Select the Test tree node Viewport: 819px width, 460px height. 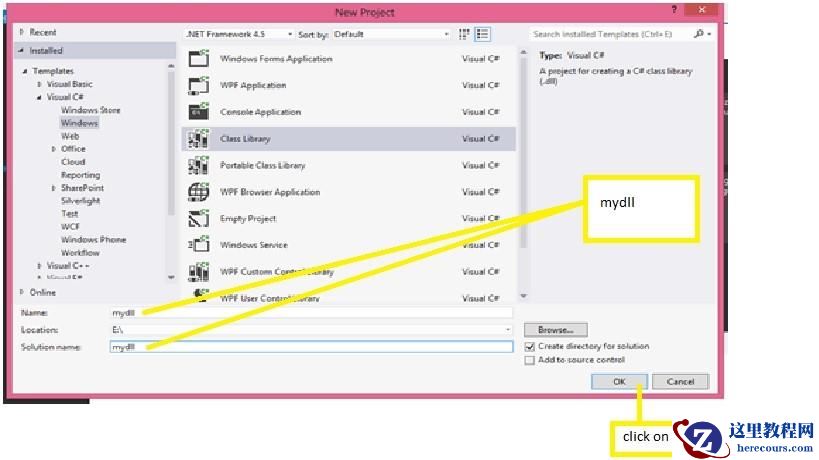point(69,214)
